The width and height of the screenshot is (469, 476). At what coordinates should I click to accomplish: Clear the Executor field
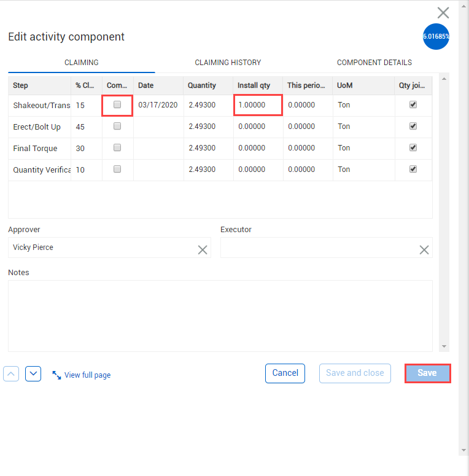tap(424, 249)
